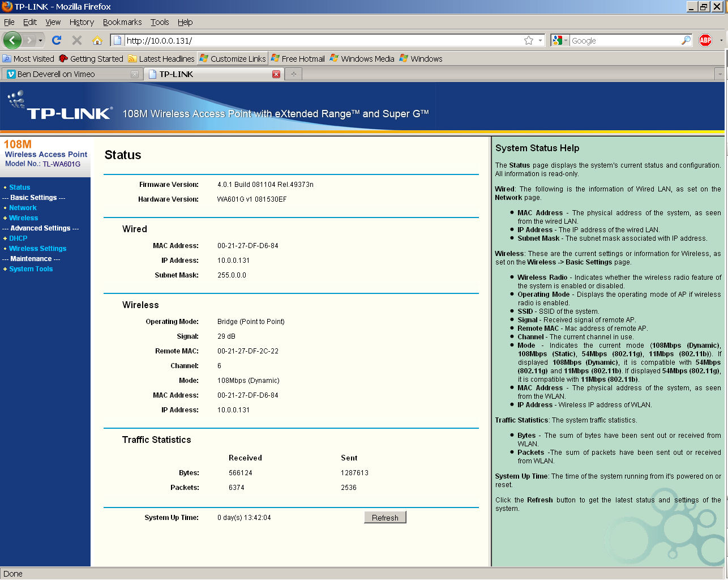Click the browser Back arrow button

pos(12,40)
